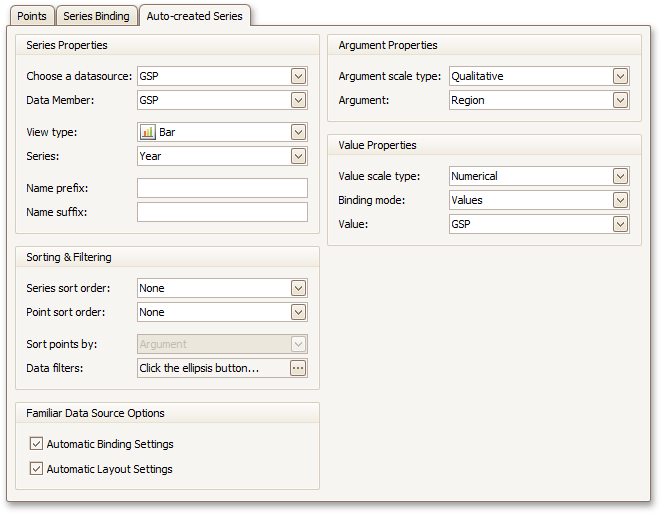Screen dimensions: 661x514
Task: Click the Data filters ellipsis button
Action: [x=298, y=368]
